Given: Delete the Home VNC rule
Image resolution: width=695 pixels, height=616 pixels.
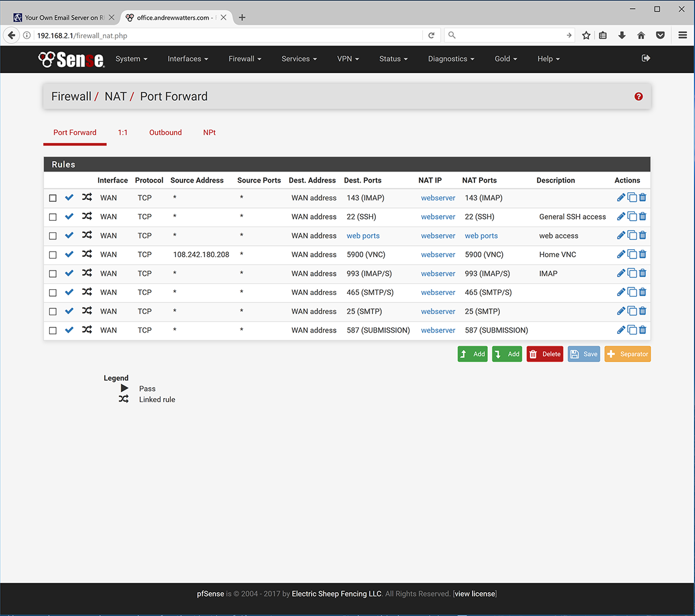Looking at the screenshot, I should [643, 254].
